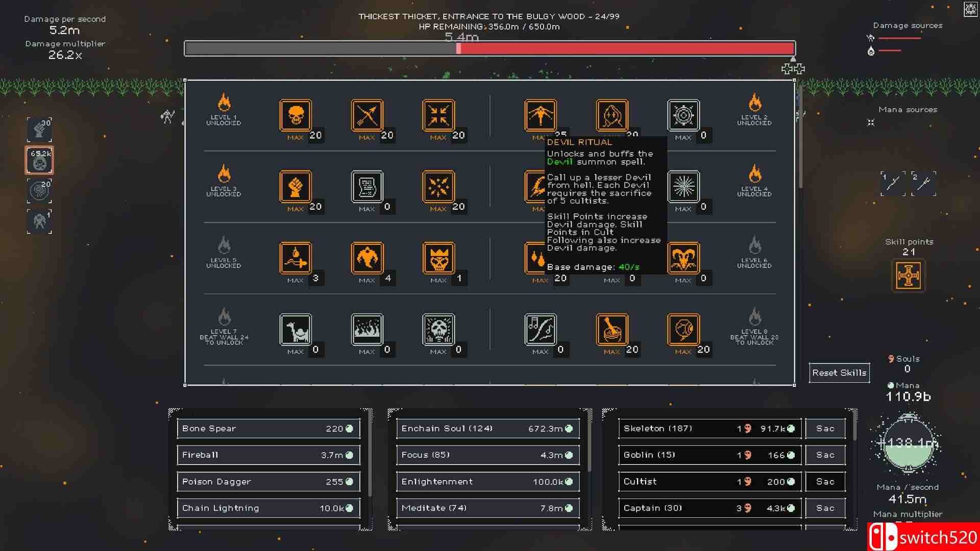Select the grey music notes skill icon
This screenshot has height=551, width=980.
[x=540, y=330]
